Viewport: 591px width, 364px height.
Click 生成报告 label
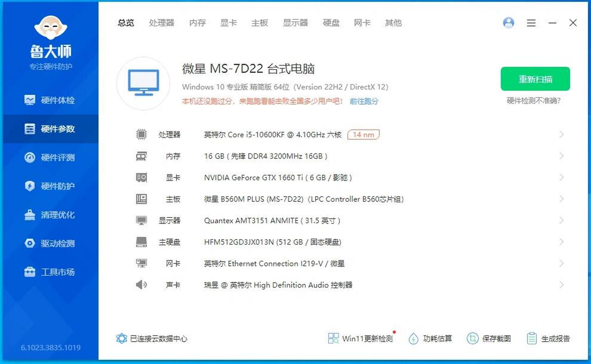pyautogui.click(x=556, y=339)
